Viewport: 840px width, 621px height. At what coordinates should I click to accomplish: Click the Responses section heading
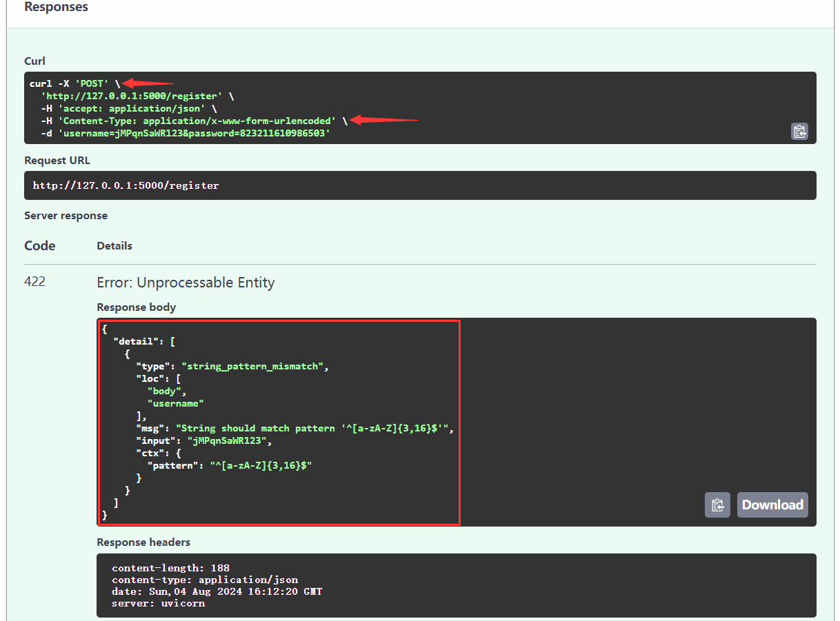click(x=56, y=8)
